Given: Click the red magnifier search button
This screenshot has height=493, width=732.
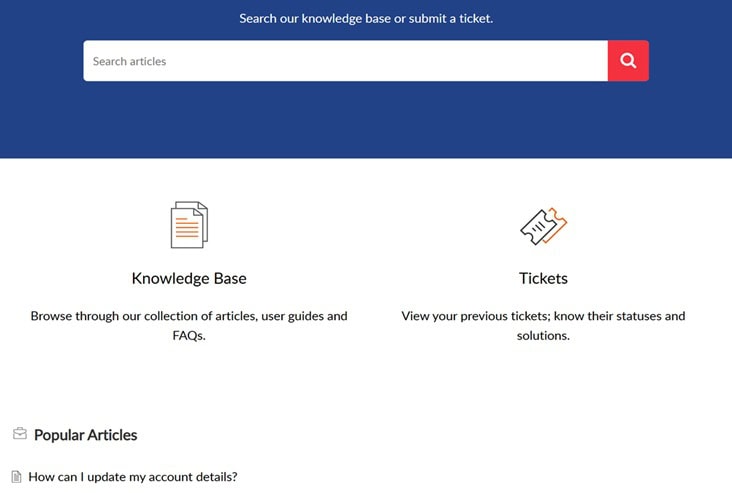Looking at the screenshot, I should coord(628,61).
